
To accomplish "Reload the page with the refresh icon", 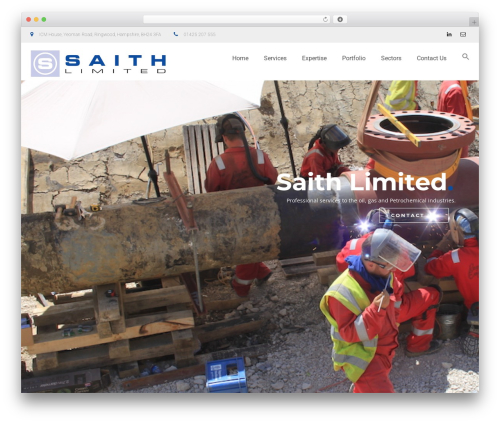I will point(325,19).
